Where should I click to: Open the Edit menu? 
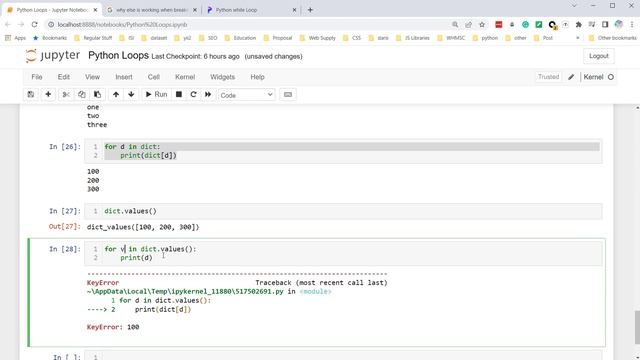click(63, 77)
